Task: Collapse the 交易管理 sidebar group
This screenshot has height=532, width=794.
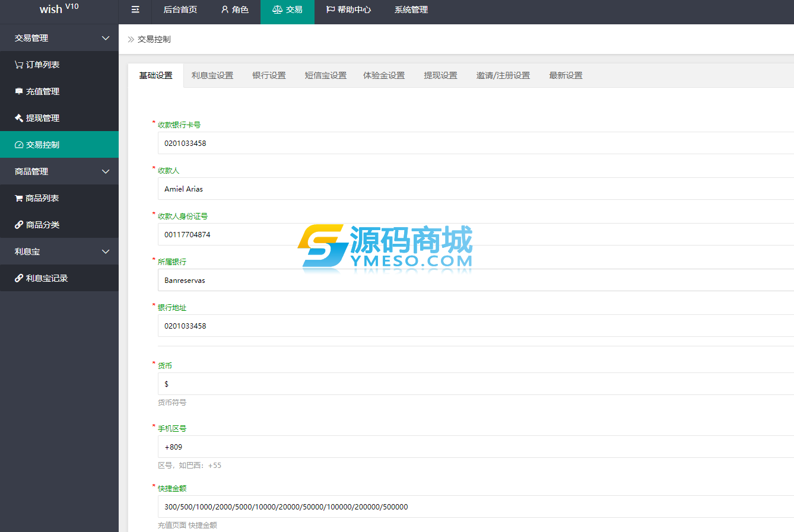Action: click(x=106, y=38)
